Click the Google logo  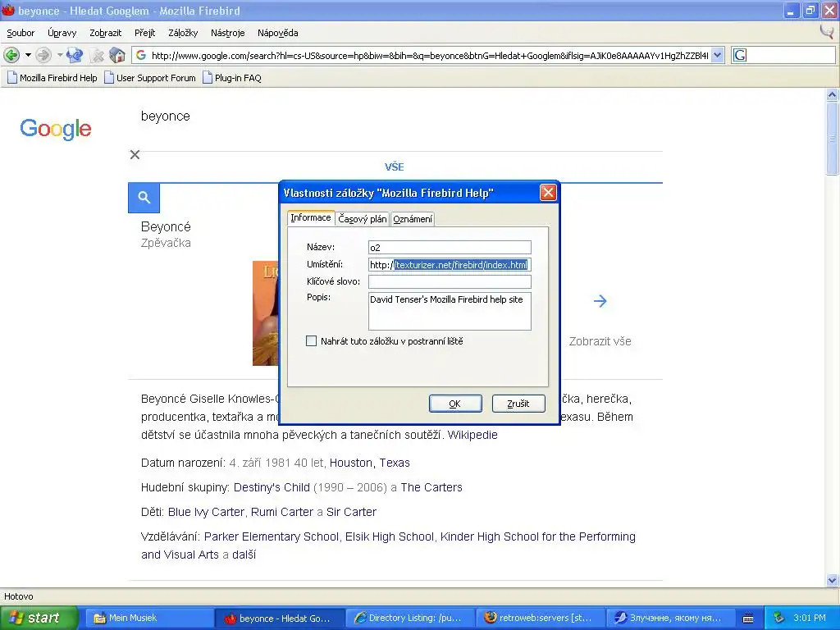pyautogui.click(x=56, y=129)
